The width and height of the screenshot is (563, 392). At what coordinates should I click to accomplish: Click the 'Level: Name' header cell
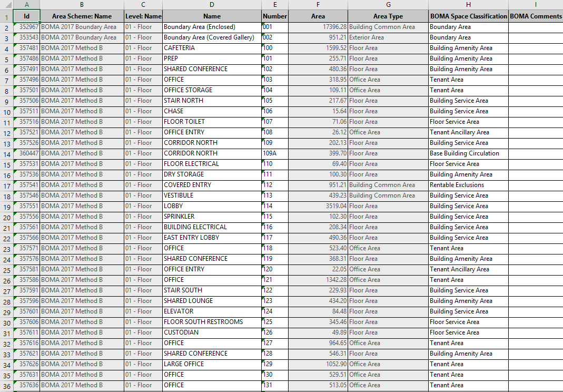point(143,16)
